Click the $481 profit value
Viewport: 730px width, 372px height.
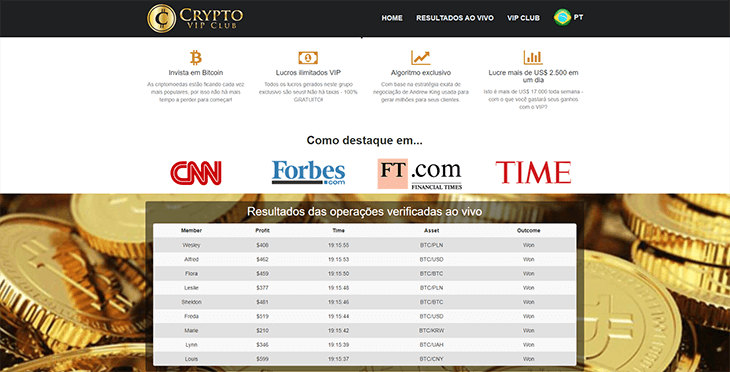tap(263, 302)
